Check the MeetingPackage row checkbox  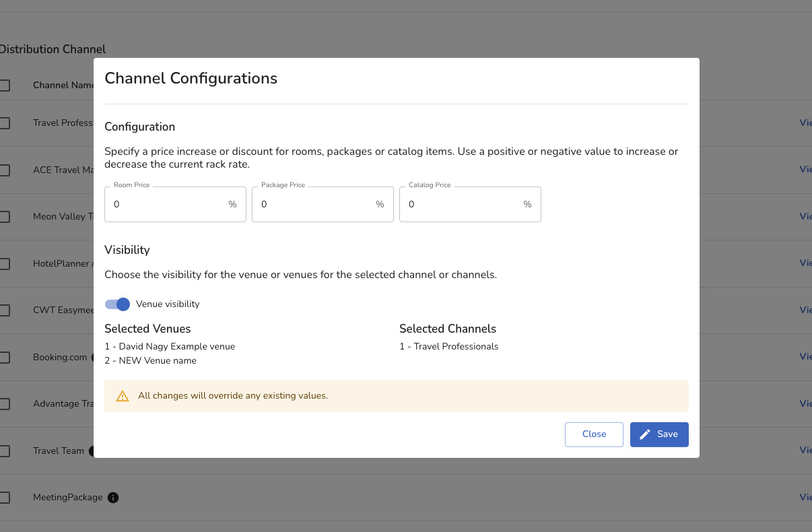pyautogui.click(x=4, y=498)
